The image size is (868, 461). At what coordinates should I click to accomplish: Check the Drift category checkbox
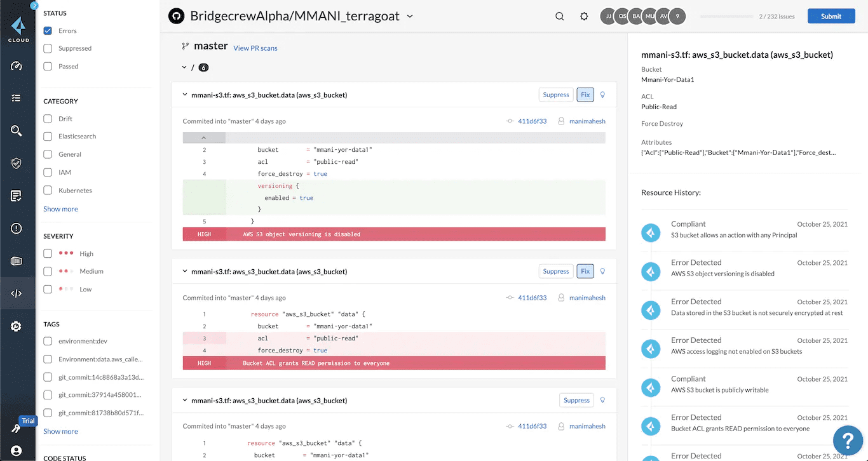[x=48, y=119]
